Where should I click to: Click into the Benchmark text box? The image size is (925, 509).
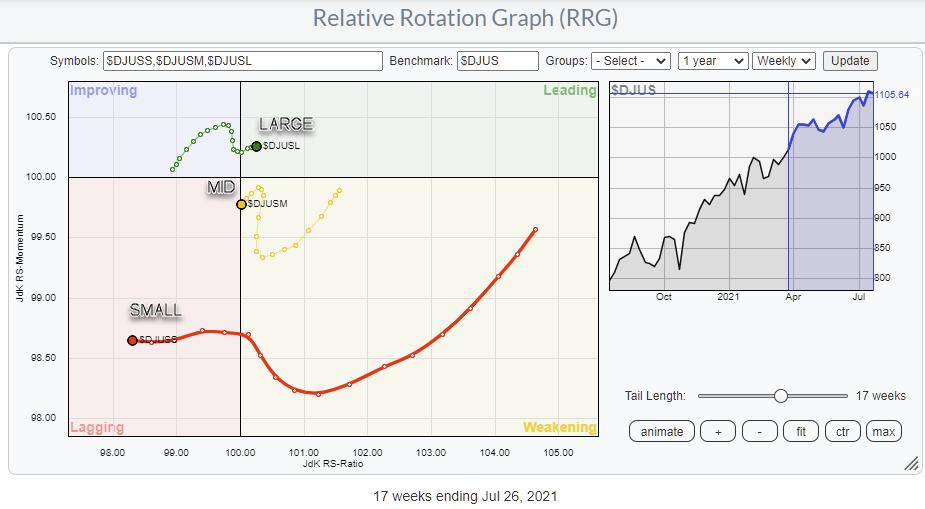pyautogui.click(x=497, y=61)
